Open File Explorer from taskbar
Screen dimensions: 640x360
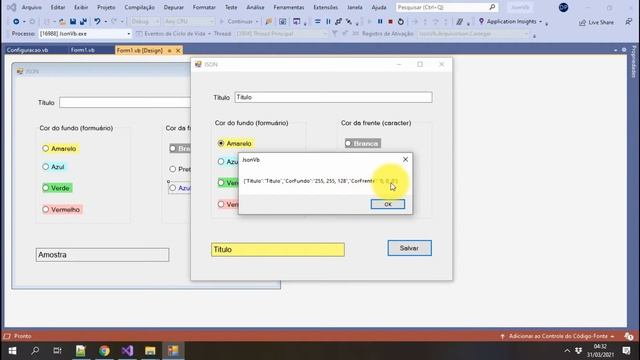(150, 351)
